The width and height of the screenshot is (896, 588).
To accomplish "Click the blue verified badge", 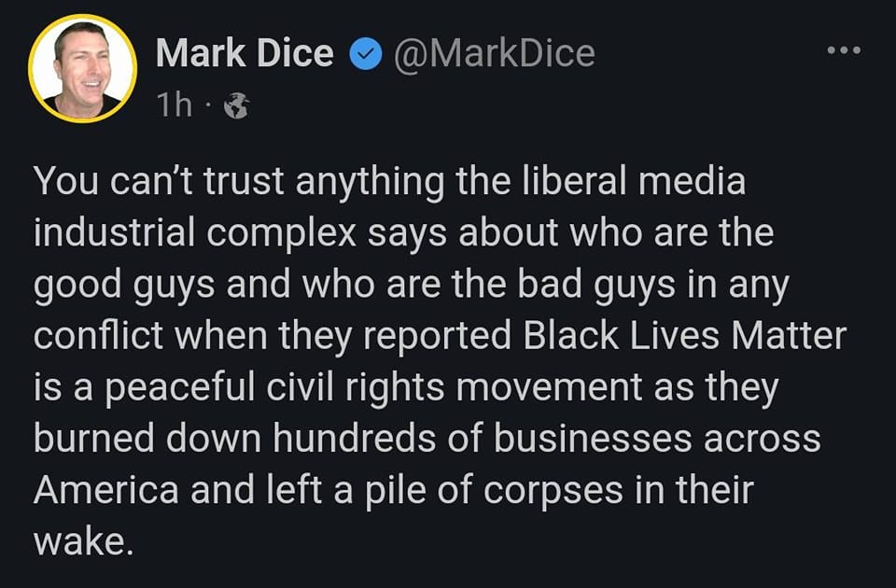I will [x=365, y=54].
